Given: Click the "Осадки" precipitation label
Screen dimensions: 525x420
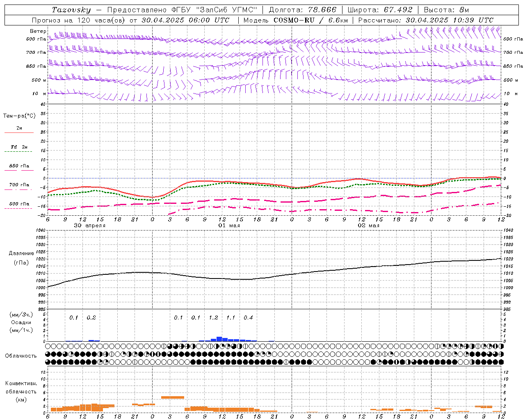Looking at the screenshot, I should 21,322.
